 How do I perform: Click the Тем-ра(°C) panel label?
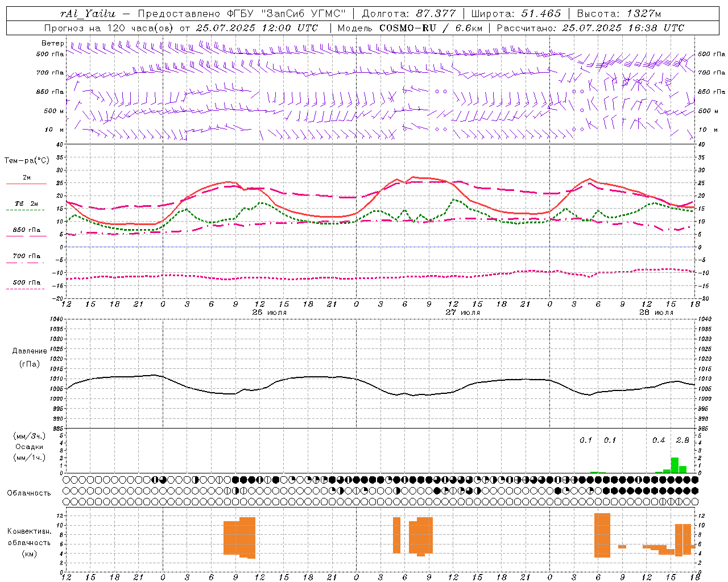27,161
